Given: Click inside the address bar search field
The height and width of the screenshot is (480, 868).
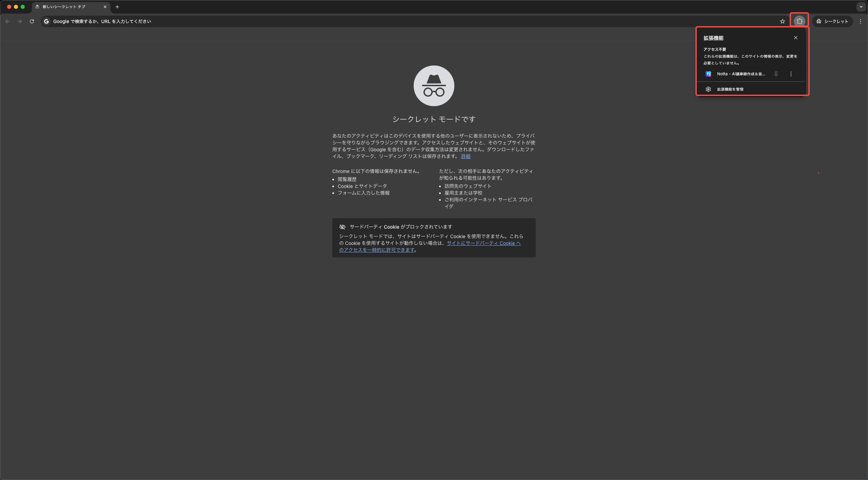Looking at the screenshot, I should pos(237,21).
